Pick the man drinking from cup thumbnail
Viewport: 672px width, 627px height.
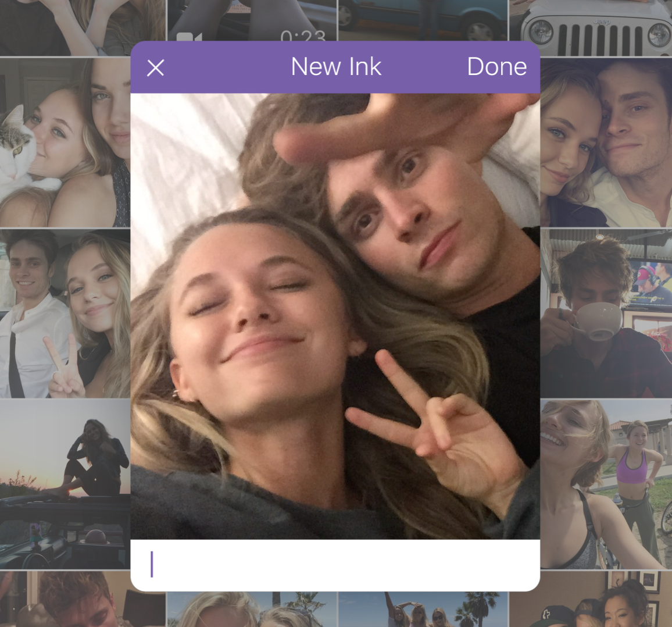click(606, 313)
